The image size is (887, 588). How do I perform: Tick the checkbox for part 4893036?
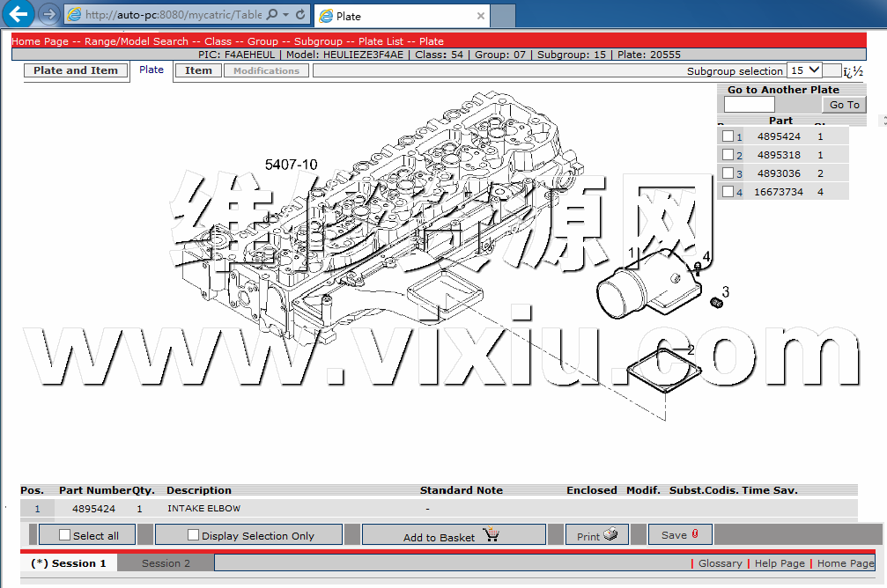click(728, 173)
